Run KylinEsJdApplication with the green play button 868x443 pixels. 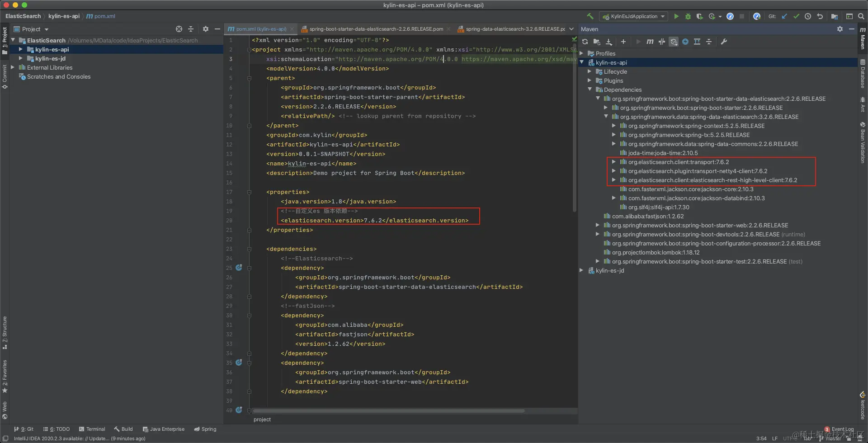[676, 16]
